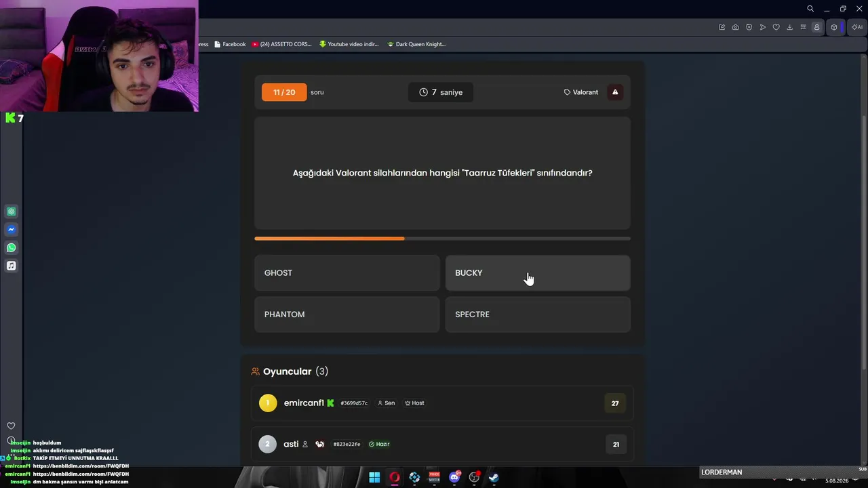Screen dimensions: 868x488
Task: Open Discord from the taskbar
Action: point(454,477)
